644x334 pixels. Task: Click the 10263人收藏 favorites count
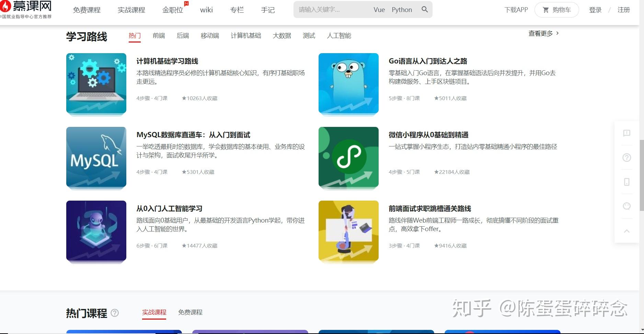(x=199, y=98)
